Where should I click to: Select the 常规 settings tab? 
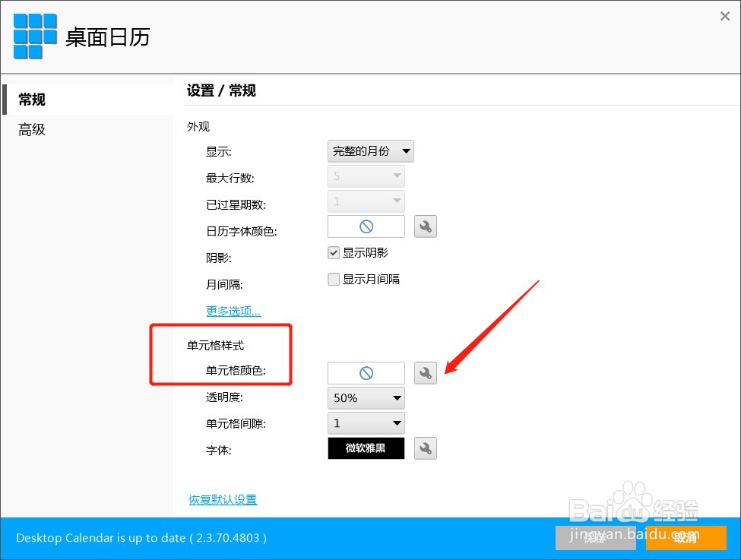pos(31,99)
